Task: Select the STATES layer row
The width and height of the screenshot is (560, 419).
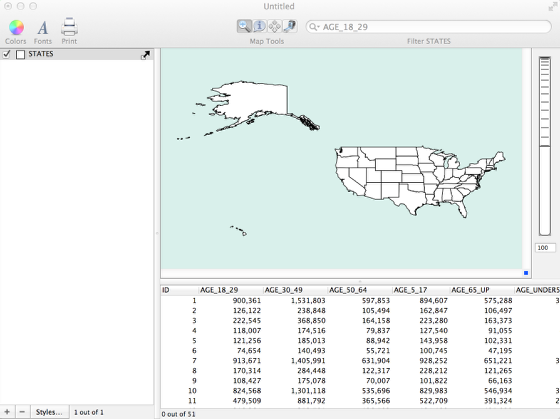Action: [x=77, y=54]
